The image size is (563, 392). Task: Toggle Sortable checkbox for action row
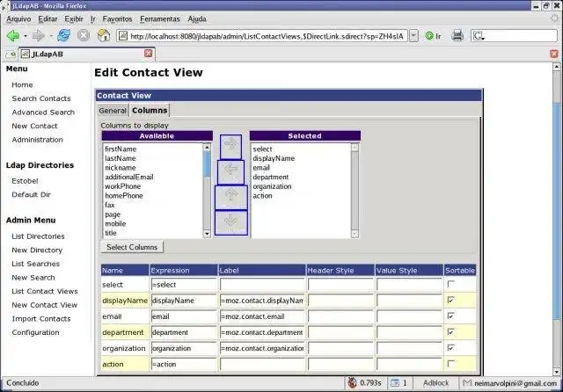[450, 363]
